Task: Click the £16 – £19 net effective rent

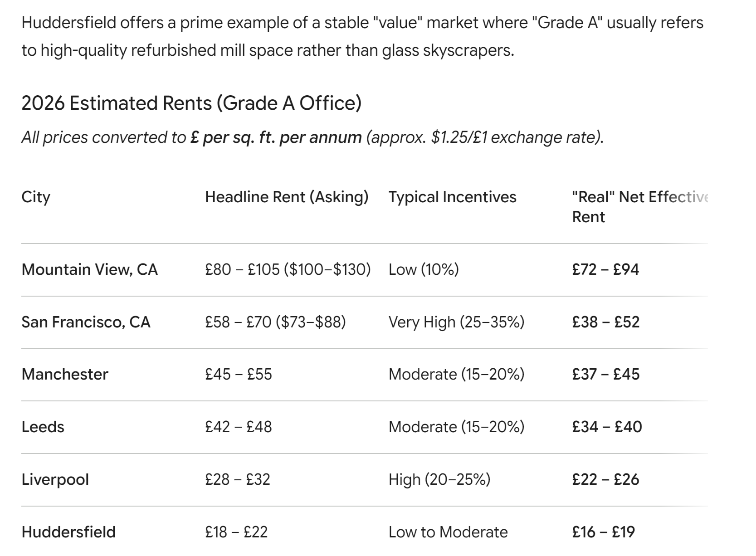Action: tap(603, 532)
